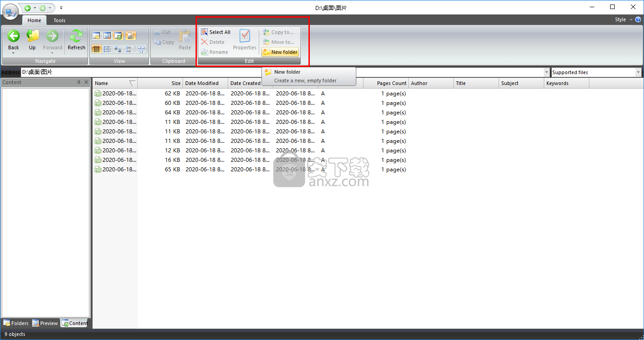The image size is (644, 340).
Task: Open quick access back history dropdown
Action: (35, 8)
